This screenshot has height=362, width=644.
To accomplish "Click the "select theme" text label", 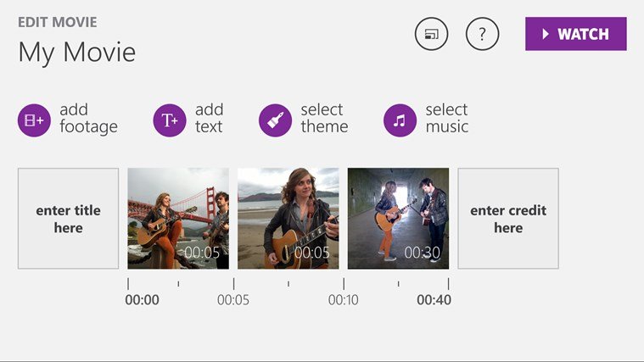I will coord(323,119).
